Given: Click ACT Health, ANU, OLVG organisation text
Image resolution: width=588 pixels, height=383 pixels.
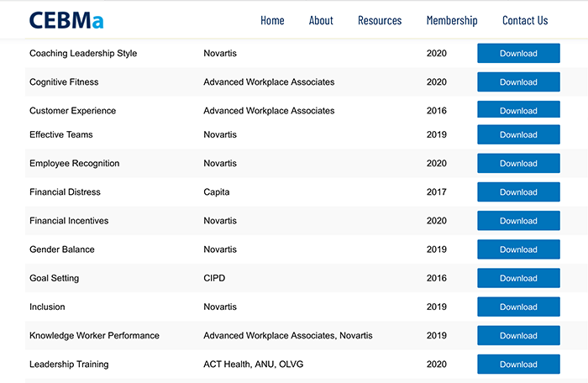Looking at the screenshot, I should [254, 365].
